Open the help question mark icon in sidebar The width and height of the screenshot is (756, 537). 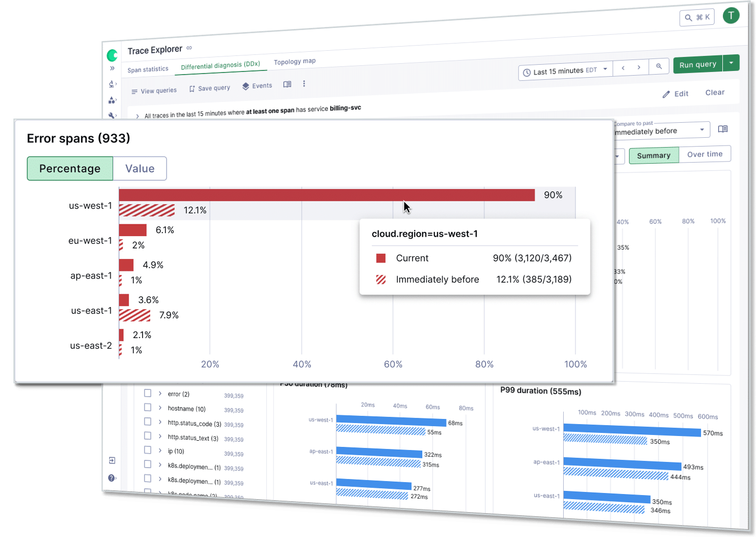(111, 478)
